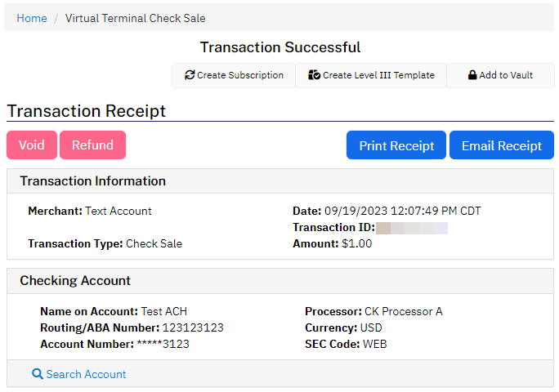Click the SEC Code value WEB
Viewport: 559px width, 392px height.
pyautogui.click(x=374, y=344)
